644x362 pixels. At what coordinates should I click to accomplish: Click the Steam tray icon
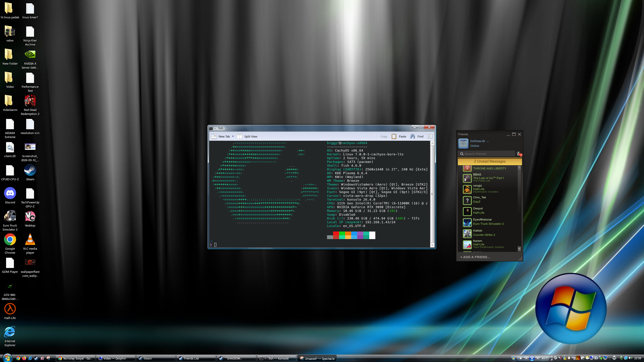point(555,358)
